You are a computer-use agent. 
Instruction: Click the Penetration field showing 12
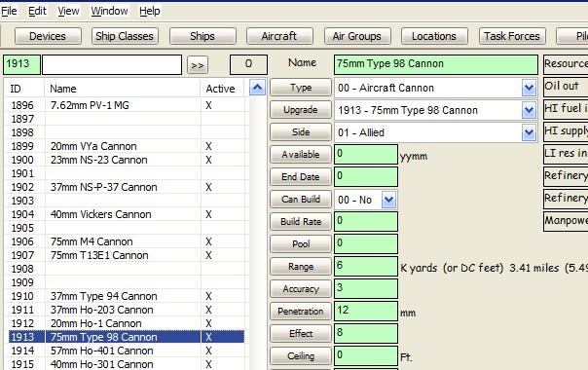(x=366, y=311)
